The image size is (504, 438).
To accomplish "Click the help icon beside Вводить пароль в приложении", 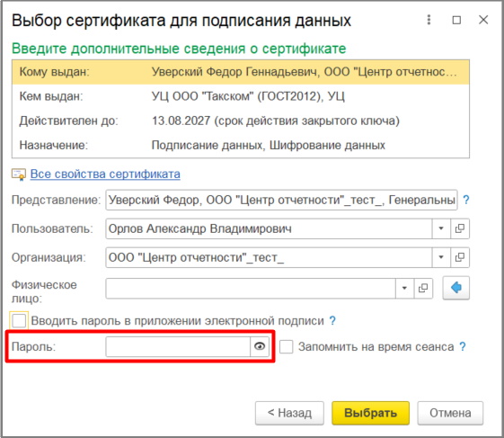I will 332,321.
